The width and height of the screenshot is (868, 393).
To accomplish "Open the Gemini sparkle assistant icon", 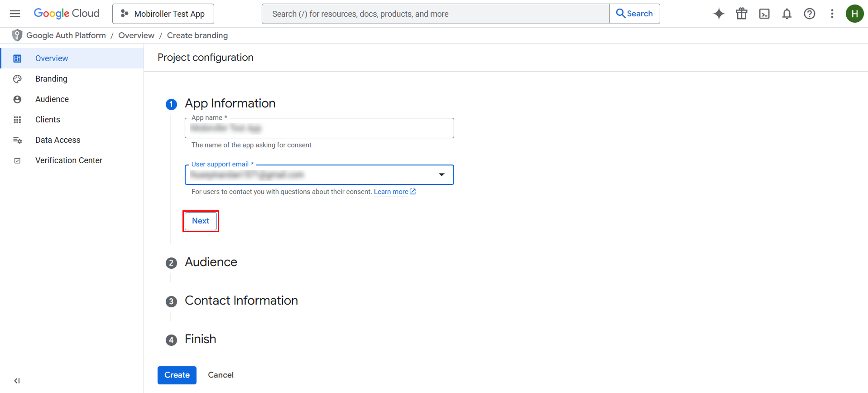I will [719, 14].
